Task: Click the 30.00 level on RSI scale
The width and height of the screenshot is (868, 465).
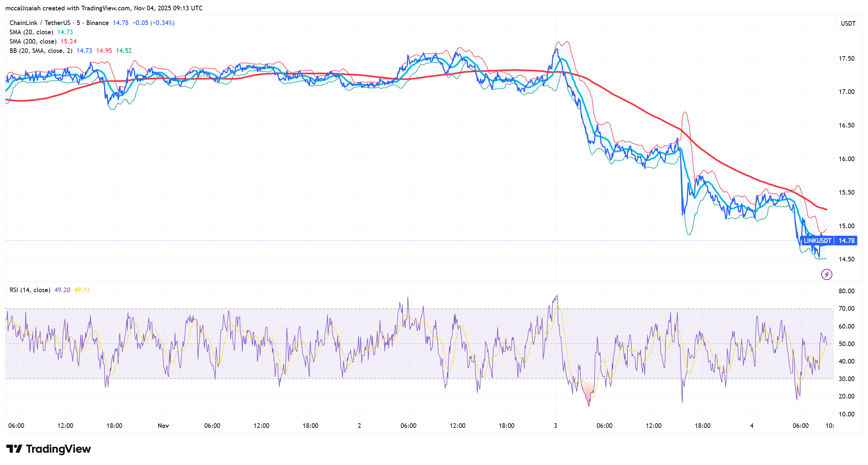Action: tap(846, 379)
